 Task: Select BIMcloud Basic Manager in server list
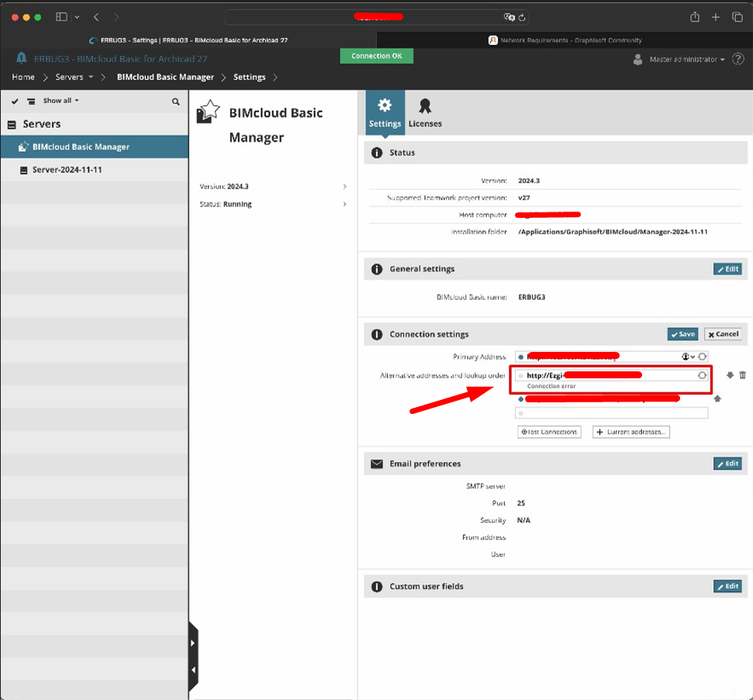tap(95, 147)
